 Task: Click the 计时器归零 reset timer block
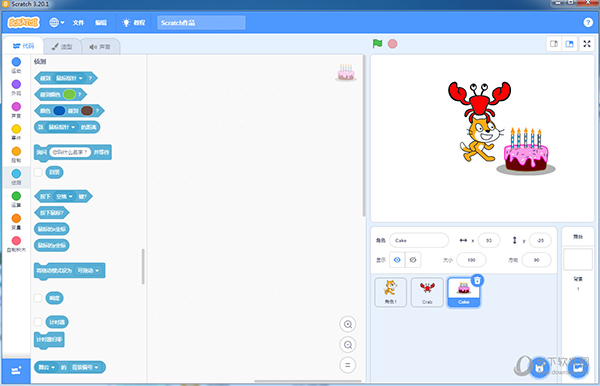[x=49, y=340]
